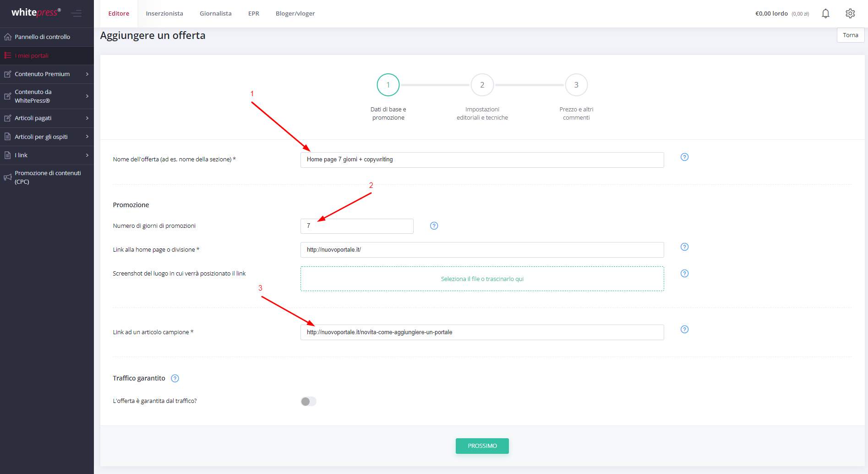Switch to the Inserzionista tab

pyautogui.click(x=164, y=14)
